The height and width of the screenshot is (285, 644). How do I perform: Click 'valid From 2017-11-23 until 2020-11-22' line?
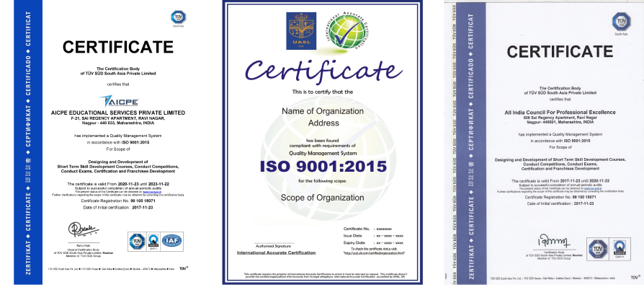pos(560,181)
